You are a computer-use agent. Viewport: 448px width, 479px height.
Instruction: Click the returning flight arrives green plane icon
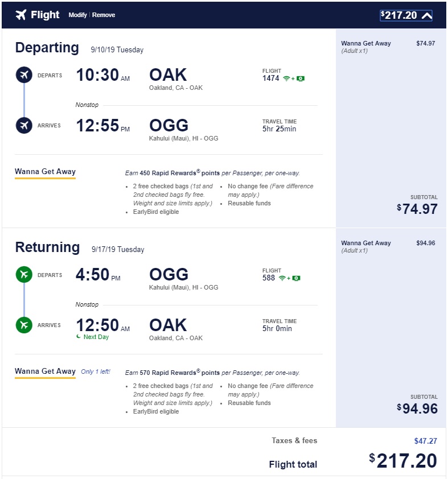pyautogui.click(x=24, y=325)
